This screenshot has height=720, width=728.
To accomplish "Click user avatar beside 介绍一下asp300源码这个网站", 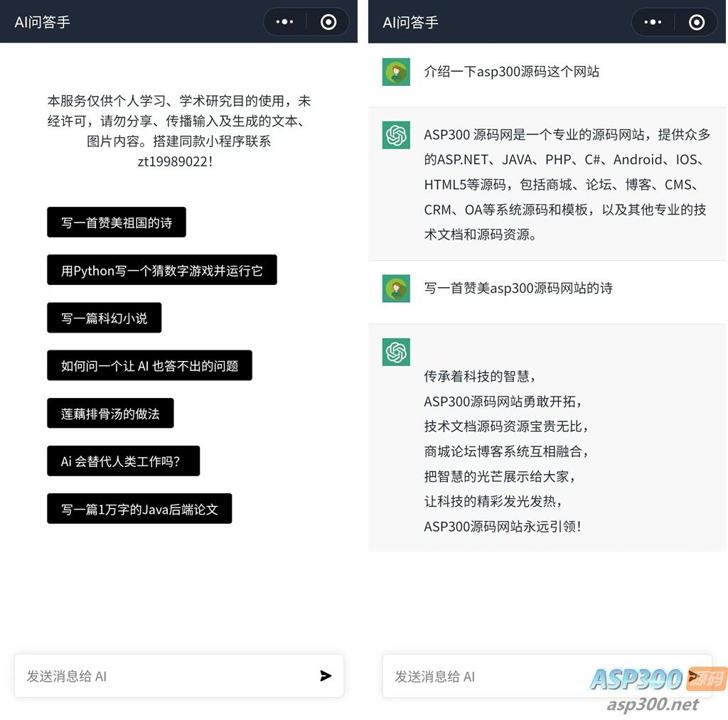I will (x=396, y=72).
